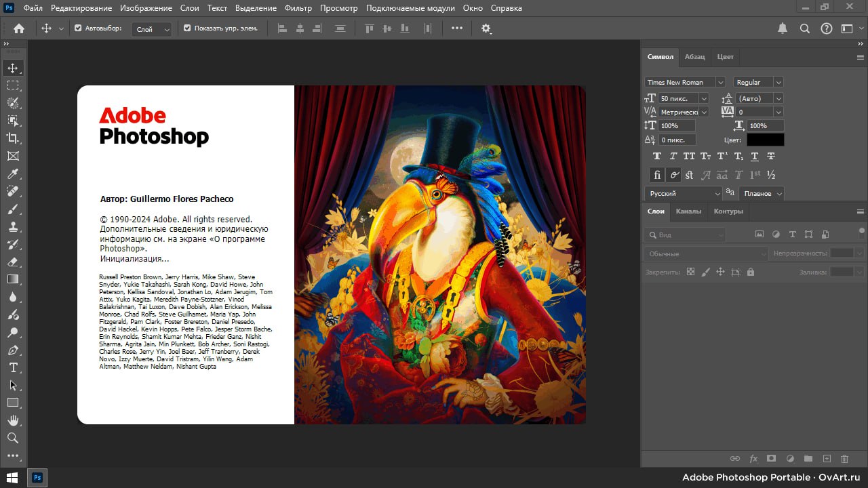Viewport: 868px width, 488px height.
Task: Open the workspace switcher dropdown
Action: pyautogui.click(x=850, y=28)
